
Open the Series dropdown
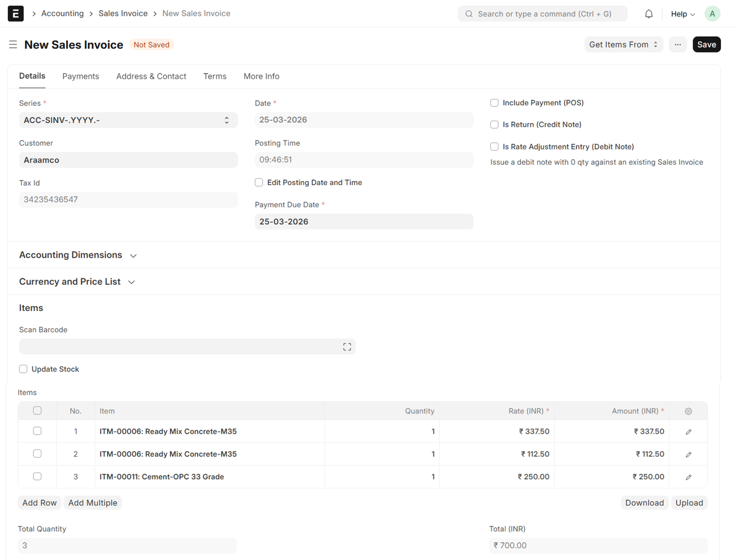[128, 120]
